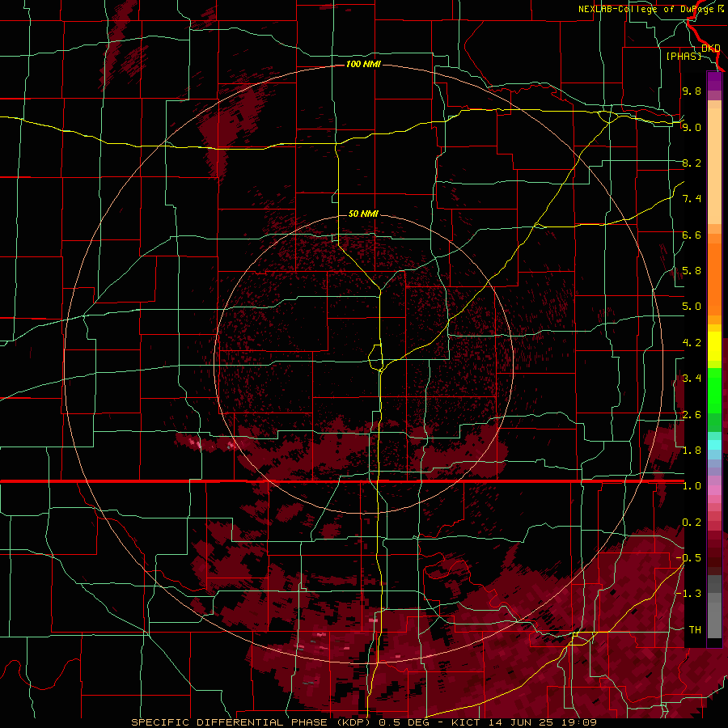Click the 14 JUN 25 19:09 timestamp
This screenshot has height=728, width=728.
coord(542,722)
